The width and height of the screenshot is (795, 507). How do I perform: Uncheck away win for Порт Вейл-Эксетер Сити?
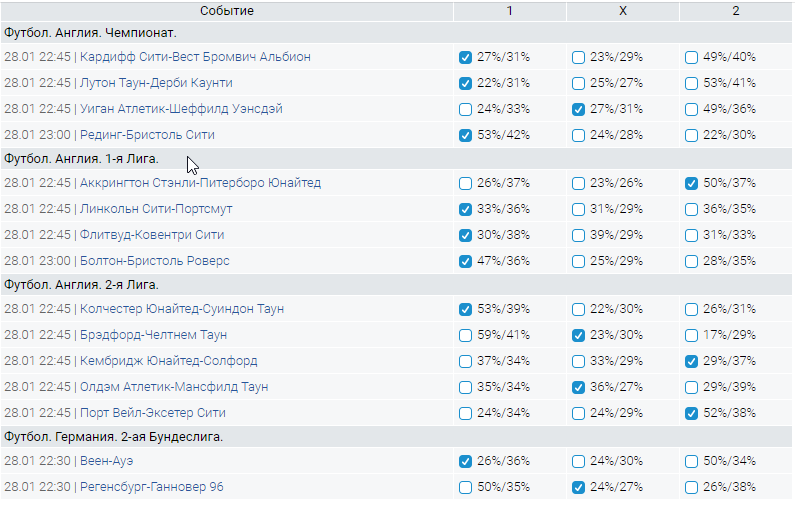point(691,413)
